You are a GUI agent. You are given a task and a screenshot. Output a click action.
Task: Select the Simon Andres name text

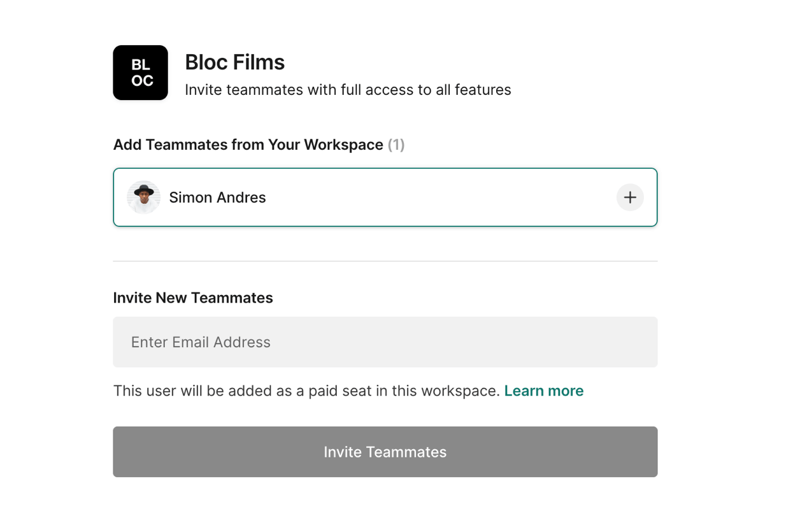point(217,198)
